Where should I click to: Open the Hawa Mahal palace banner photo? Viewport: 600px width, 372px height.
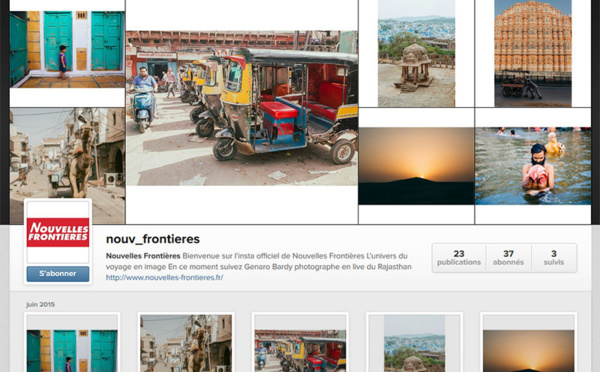tap(533, 53)
